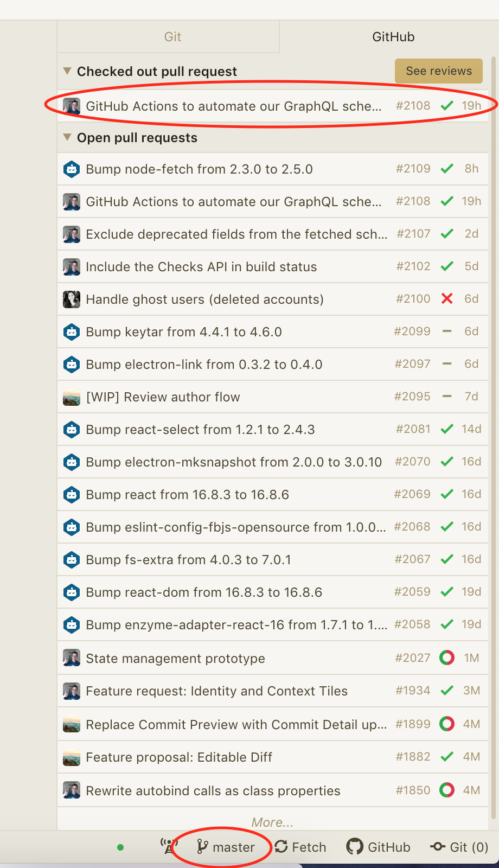The image size is (499, 868).
Task: Click dependabot avatar on Bump react from 16.8.3 row
Action: coord(72,495)
